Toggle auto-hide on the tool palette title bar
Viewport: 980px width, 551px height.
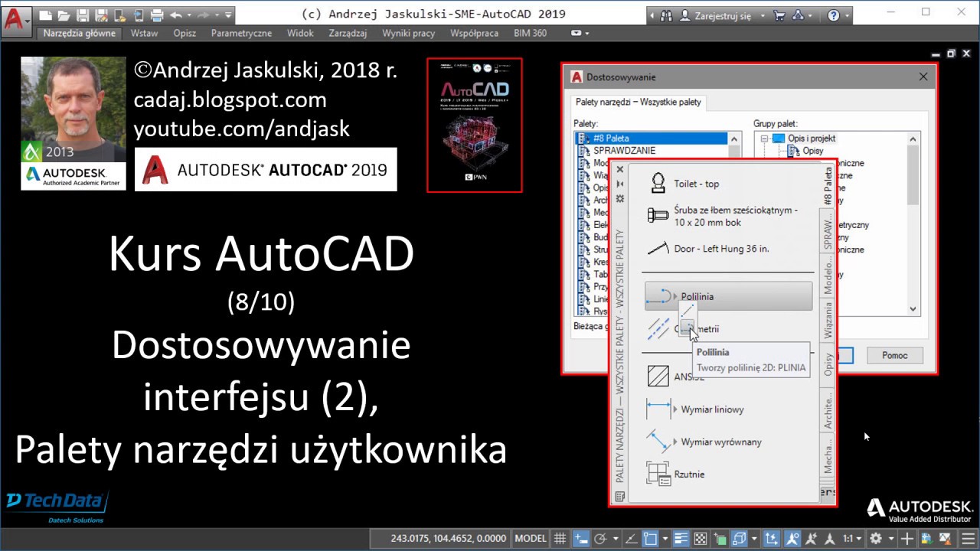click(x=620, y=184)
